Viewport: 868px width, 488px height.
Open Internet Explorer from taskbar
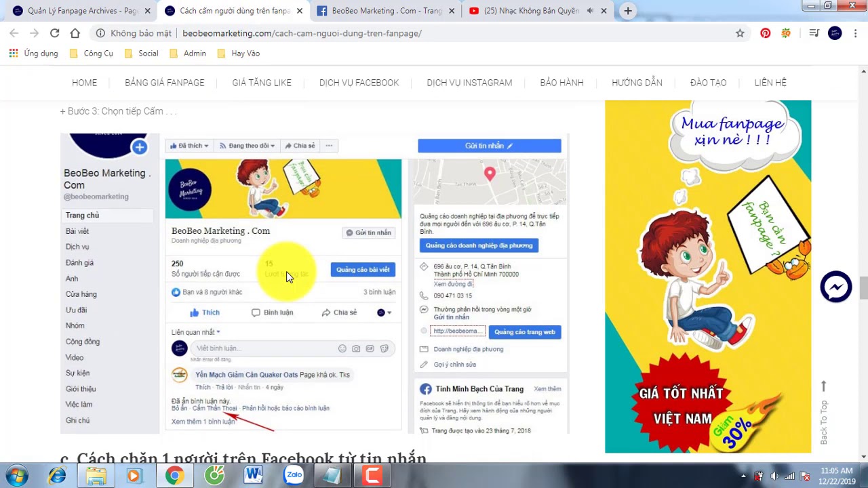[58, 476]
